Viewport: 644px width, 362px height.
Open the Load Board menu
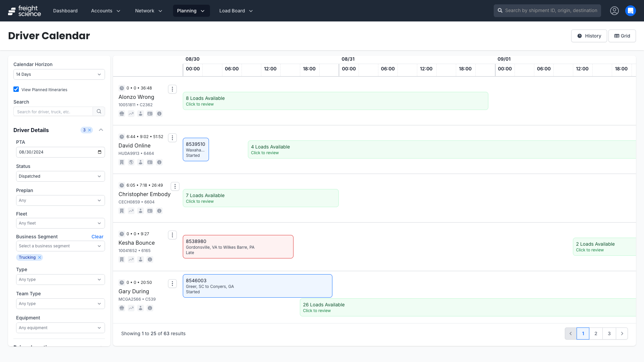(x=236, y=11)
